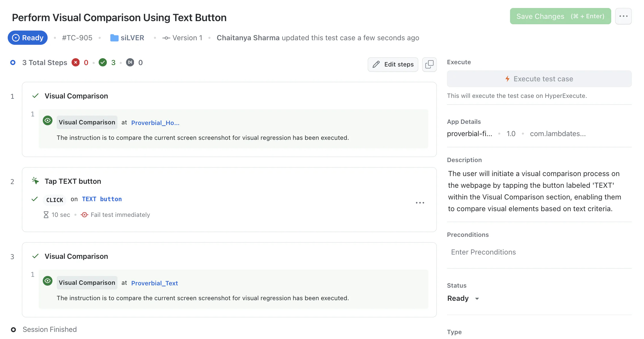This screenshot has width=644, height=339.
Task: Click the tap cursor icon on step 2
Action: click(x=35, y=181)
